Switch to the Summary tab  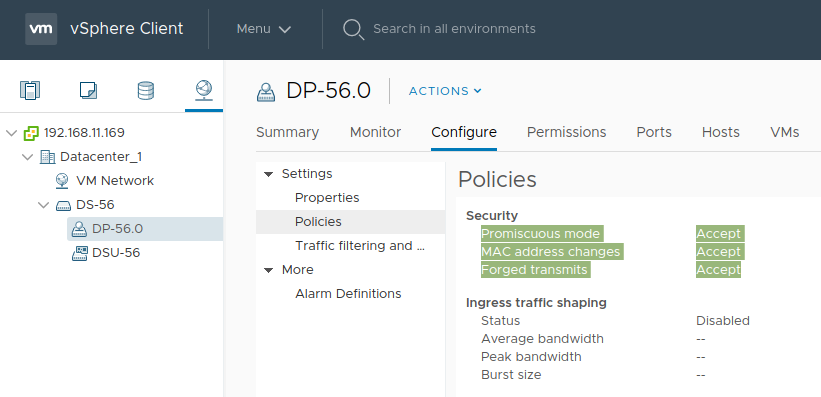pyautogui.click(x=287, y=132)
